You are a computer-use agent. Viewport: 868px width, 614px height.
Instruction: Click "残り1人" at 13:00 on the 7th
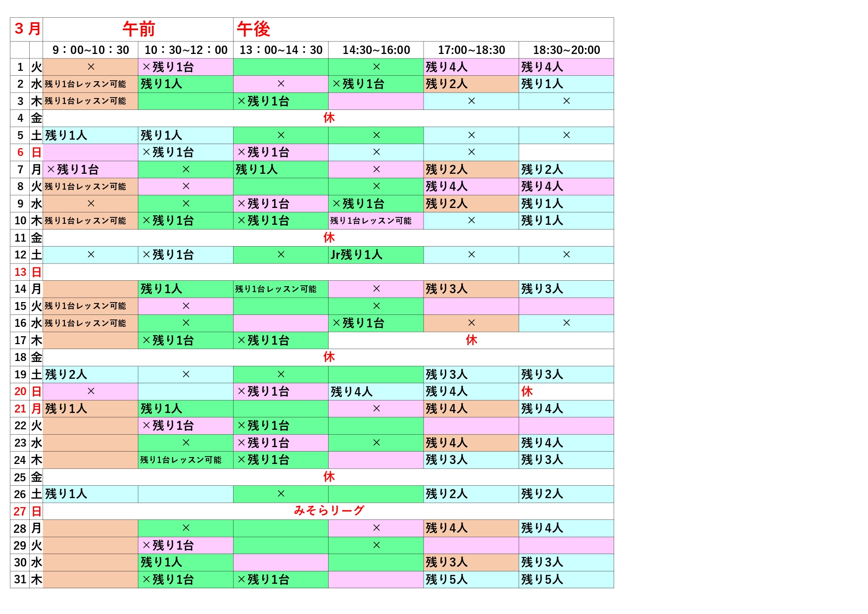[256, 169]
